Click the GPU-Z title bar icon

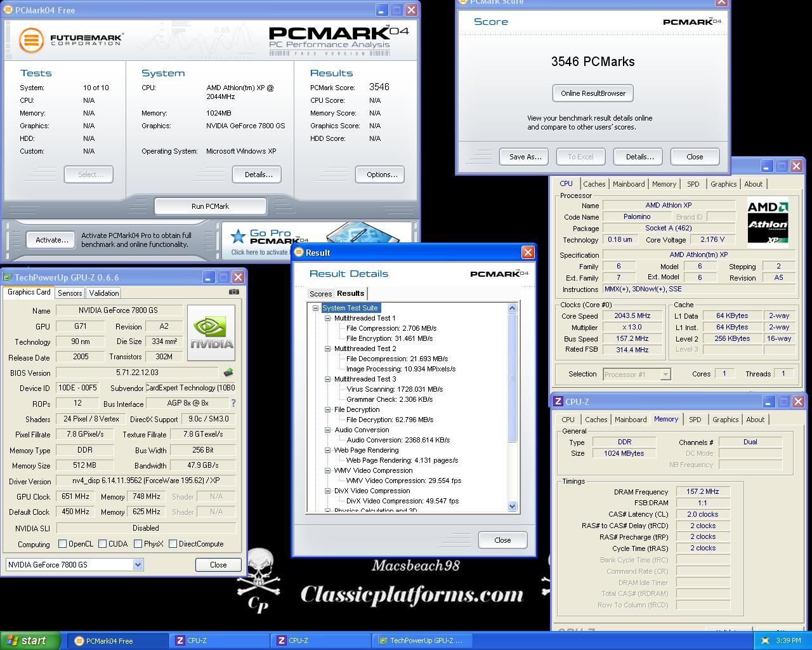8,277
